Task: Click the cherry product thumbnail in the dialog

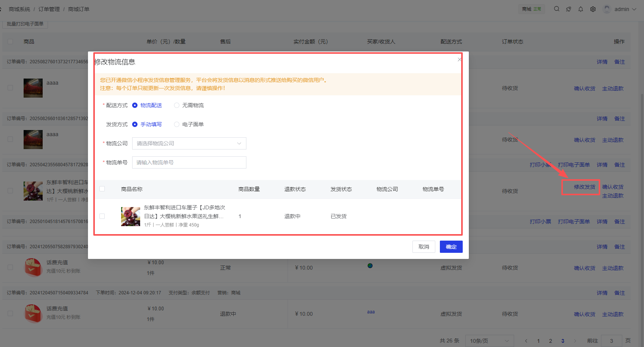Action: coord(130,216)
